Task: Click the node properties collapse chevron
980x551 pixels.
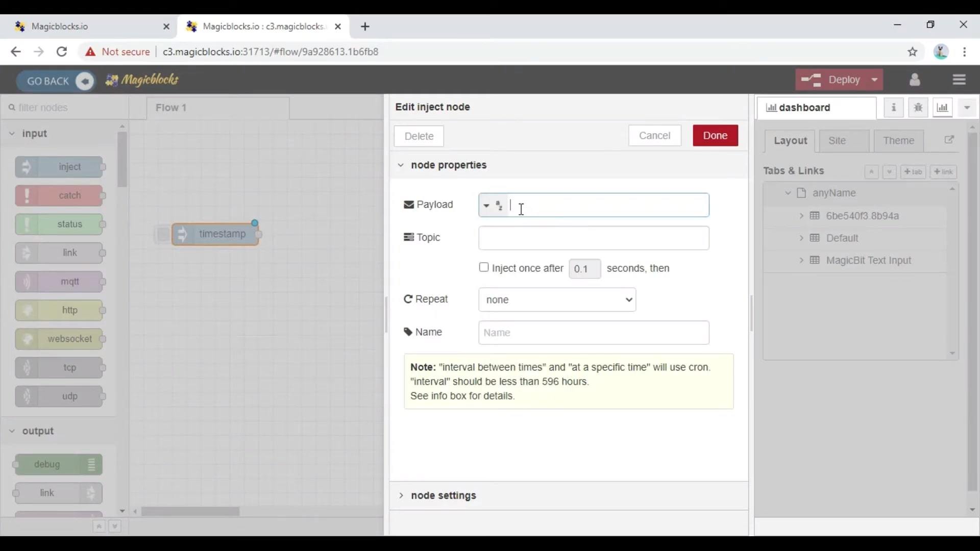Action: click(x=401, y=165)
